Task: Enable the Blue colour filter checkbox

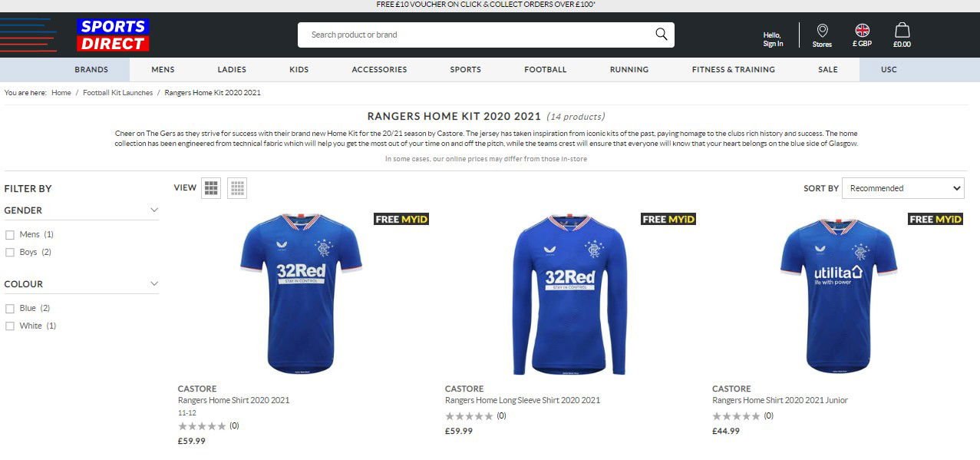Action: tap(10, 309)
